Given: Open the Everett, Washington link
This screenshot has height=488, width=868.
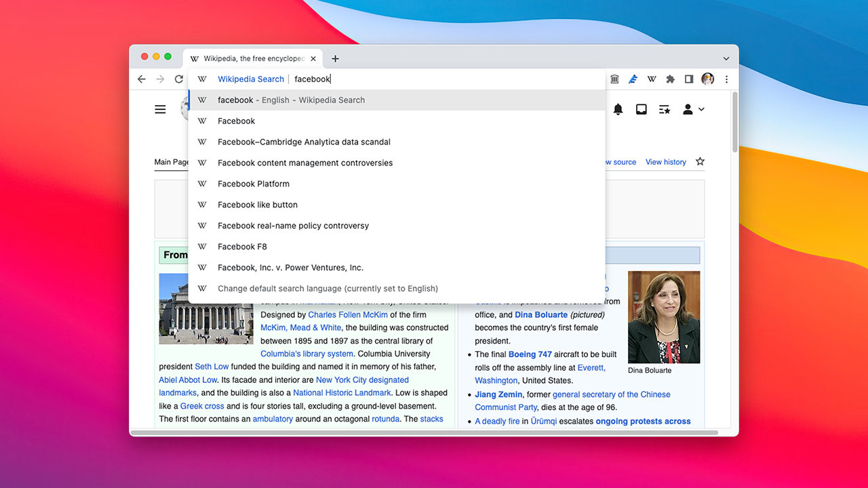Looking at the screenshot, I should coord(592,367).
